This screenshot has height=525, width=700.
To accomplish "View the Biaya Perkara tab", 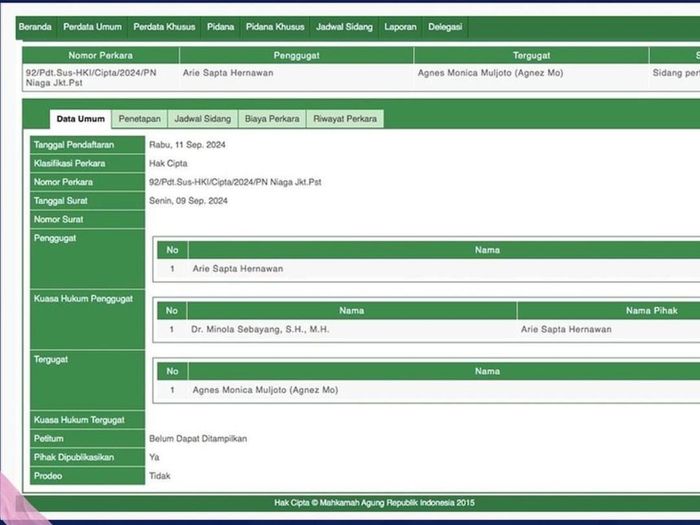I will coord(271,119).
